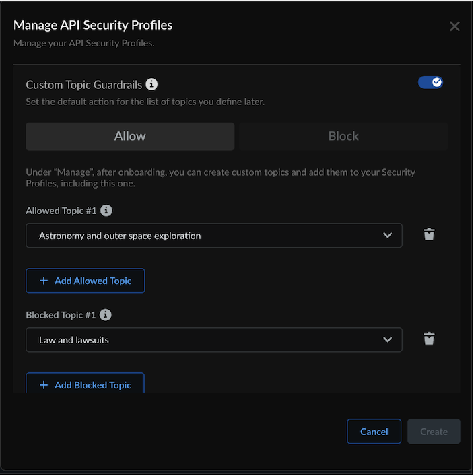Disable the Custom Topic Guardrails toggle
The height and width of the screenshot is (476, 474).
(430, 82)
